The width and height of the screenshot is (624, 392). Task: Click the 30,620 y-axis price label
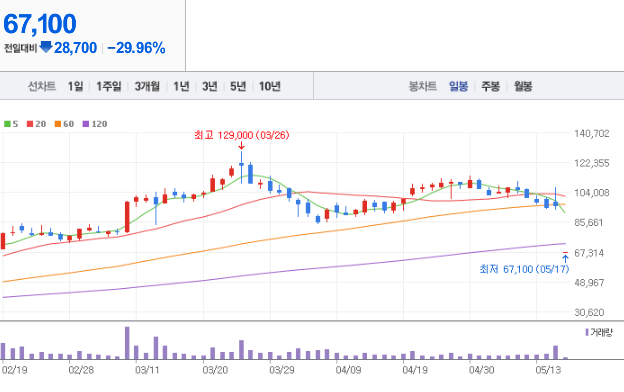tap(589, 313)
